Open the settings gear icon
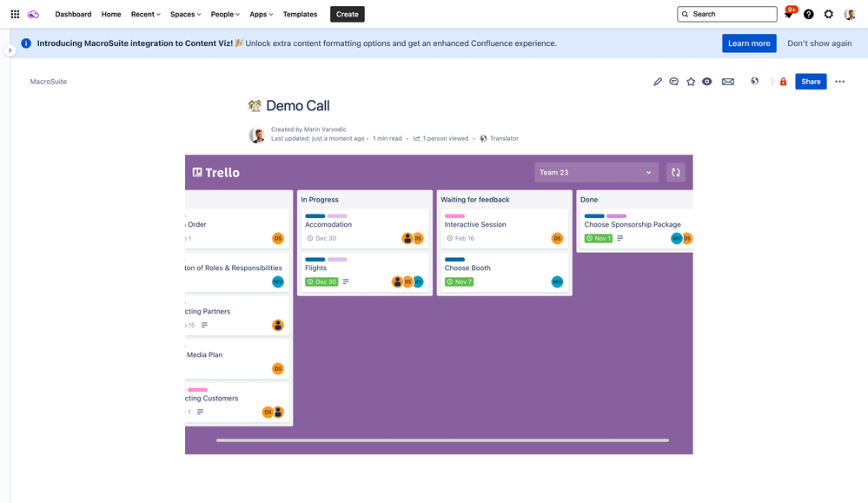This screenshot has width=868, height=503. coord(829,15)
